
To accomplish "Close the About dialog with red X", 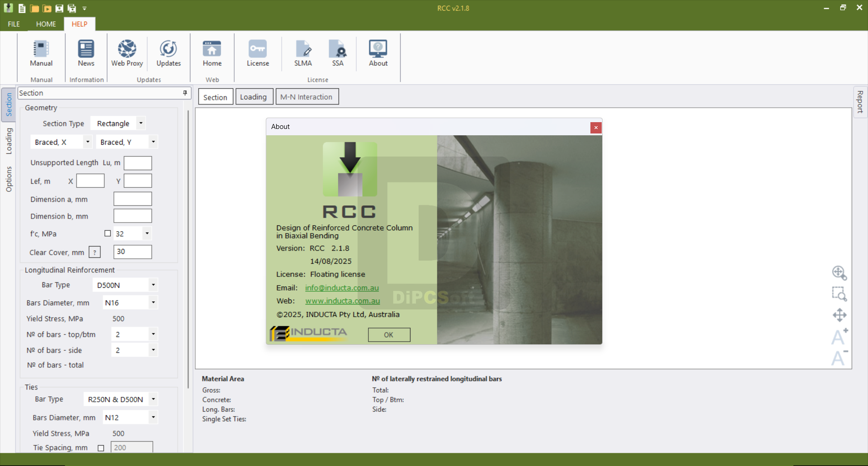I will pyautogui.click(x=596, y=128).
